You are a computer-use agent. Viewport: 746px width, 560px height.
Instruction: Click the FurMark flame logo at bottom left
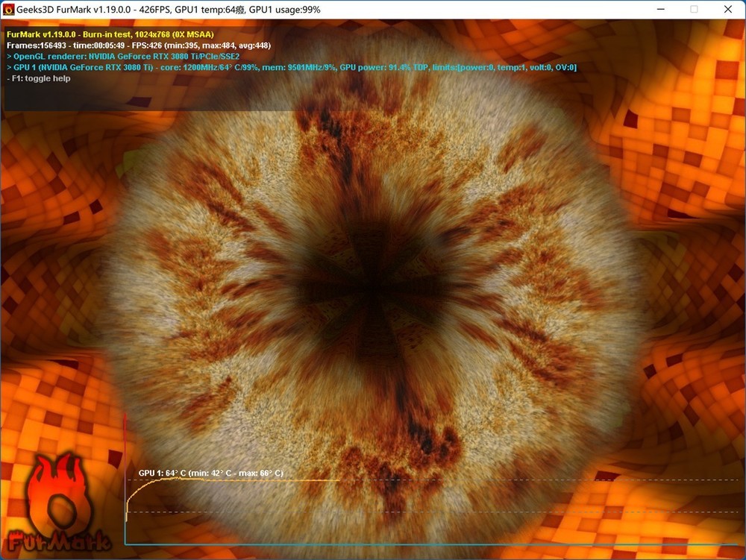click(x=59, y=503)
